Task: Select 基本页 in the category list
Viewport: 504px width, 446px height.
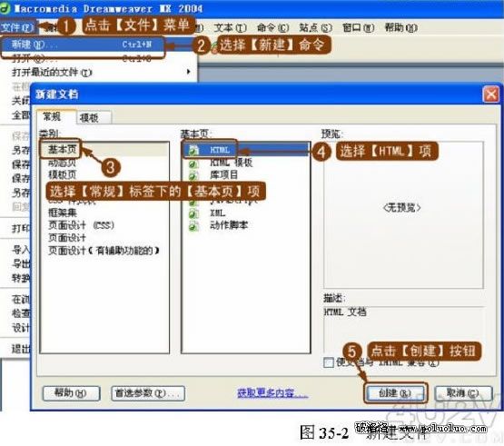Action: coord(63,150)
